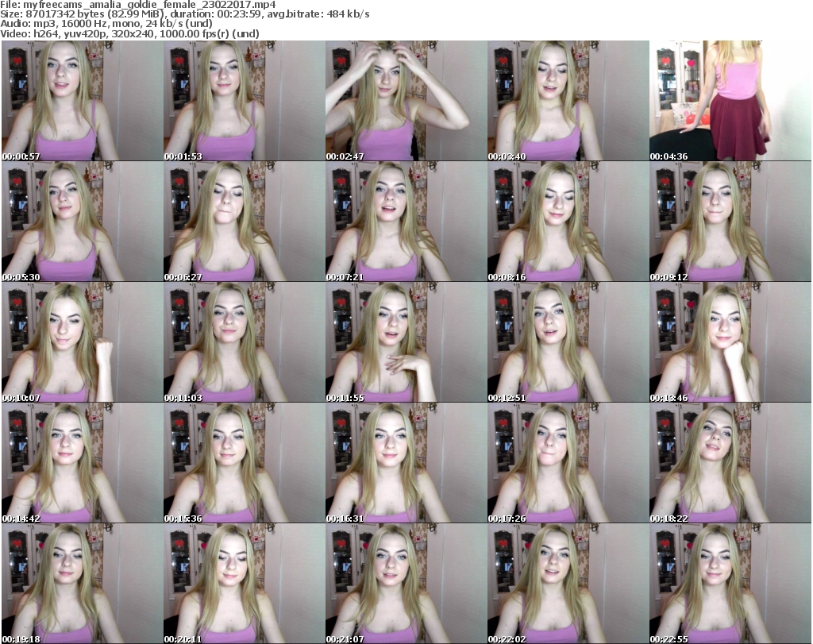Screen dimensions: 813x644
Task: Open the thumbnail stamped 00:12:51
Action: pos(568,342)
